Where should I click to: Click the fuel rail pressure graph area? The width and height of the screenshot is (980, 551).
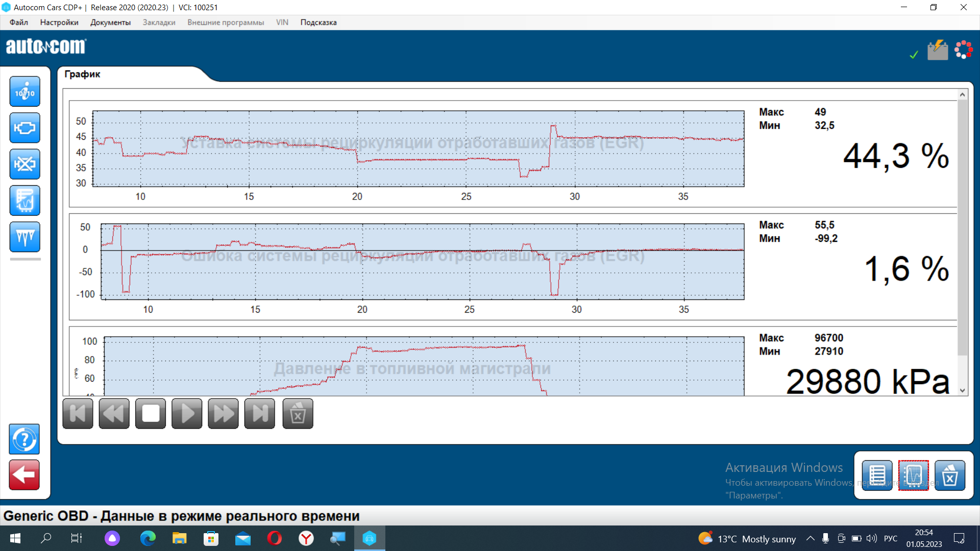pyautogui.click(x=424, y=366)
